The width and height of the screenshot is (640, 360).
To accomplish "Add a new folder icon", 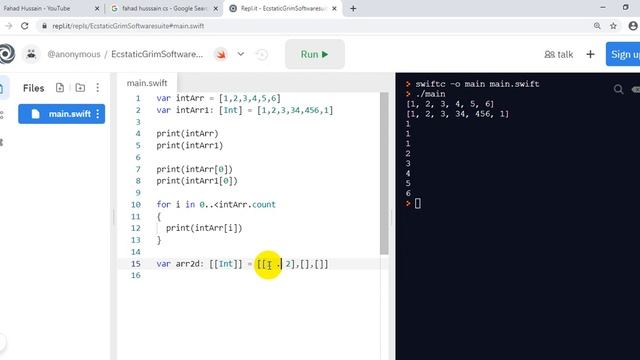I will (x=80, y=88).
